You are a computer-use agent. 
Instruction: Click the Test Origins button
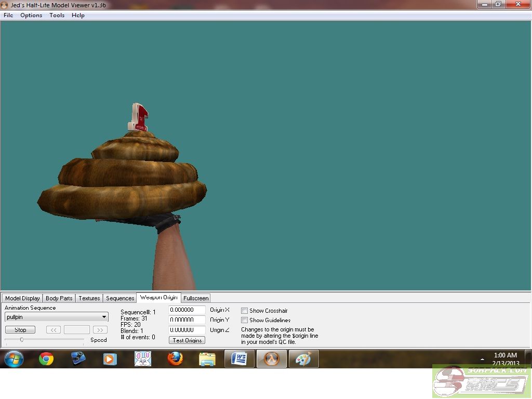[187, 340]
